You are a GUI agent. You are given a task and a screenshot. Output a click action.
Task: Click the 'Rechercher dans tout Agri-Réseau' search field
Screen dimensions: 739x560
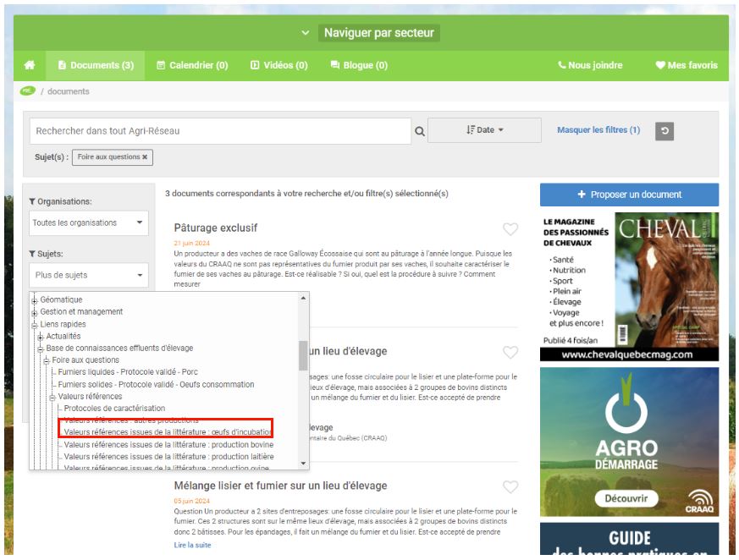[220, 131]
